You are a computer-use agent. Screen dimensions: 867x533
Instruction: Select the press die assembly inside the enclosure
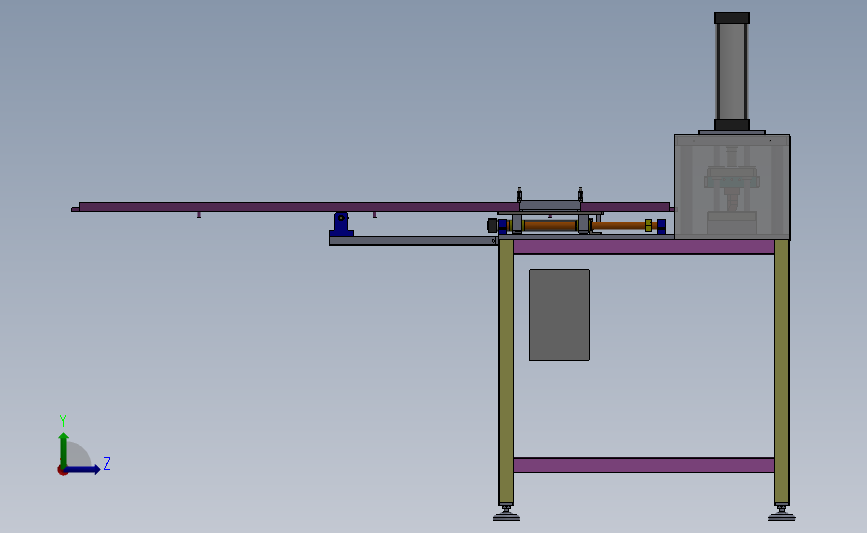click(732, 188)
